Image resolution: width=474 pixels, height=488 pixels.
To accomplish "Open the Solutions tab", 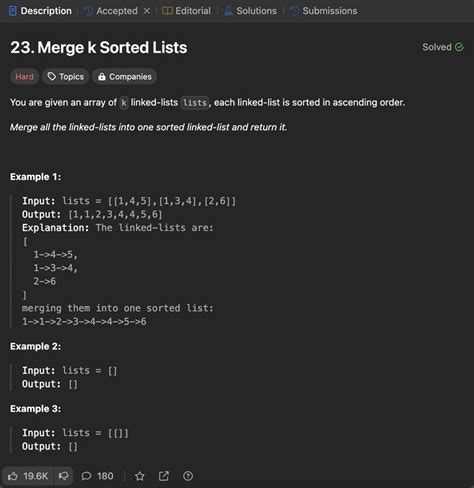I will click(250, 11).
